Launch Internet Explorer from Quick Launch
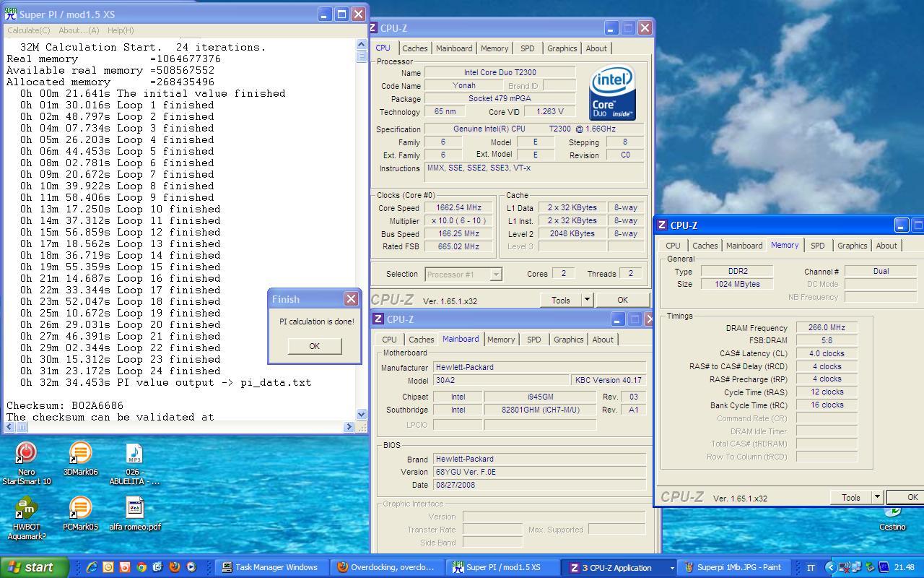Screen dimensions: 924x578 click(92, 567)
